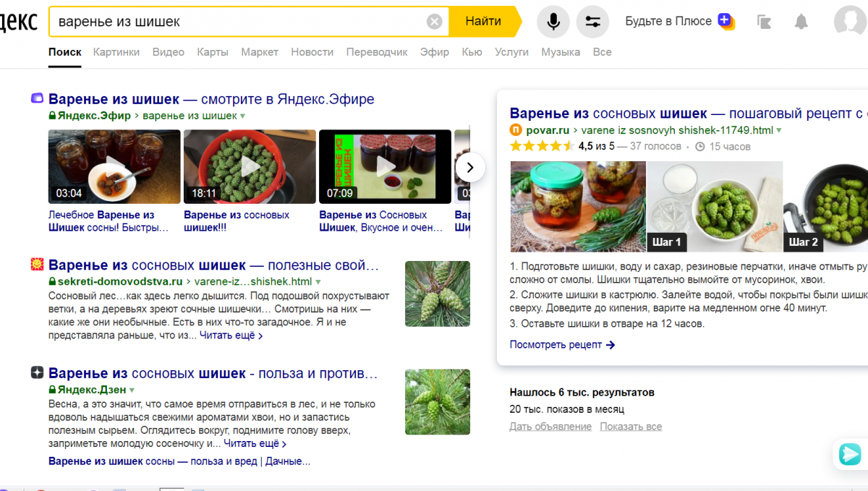Open the notifications bell icon
The height and width of the screenshot is (491, 868).
pos(801,22)
